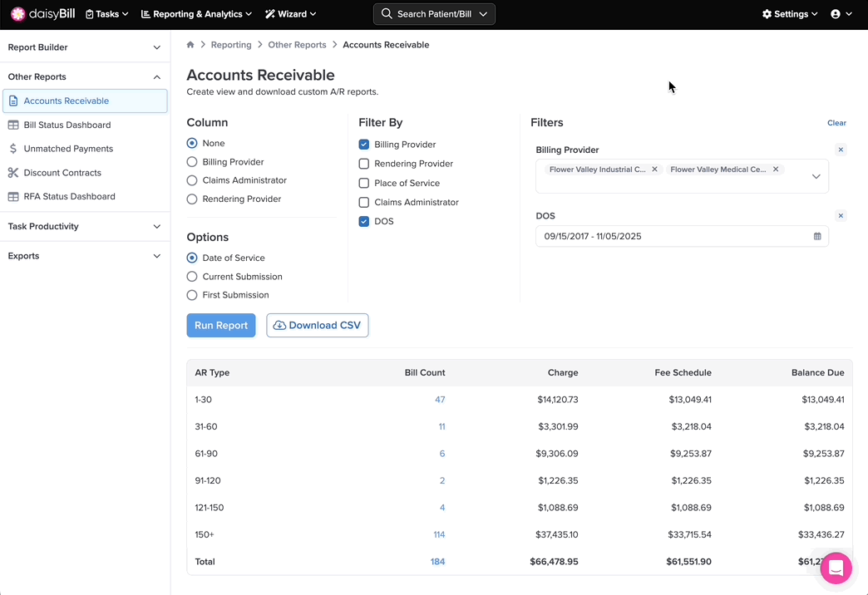Remove the DOS filter using its X icon
Viewport: 868px width, 595px height.
point(841,216)
